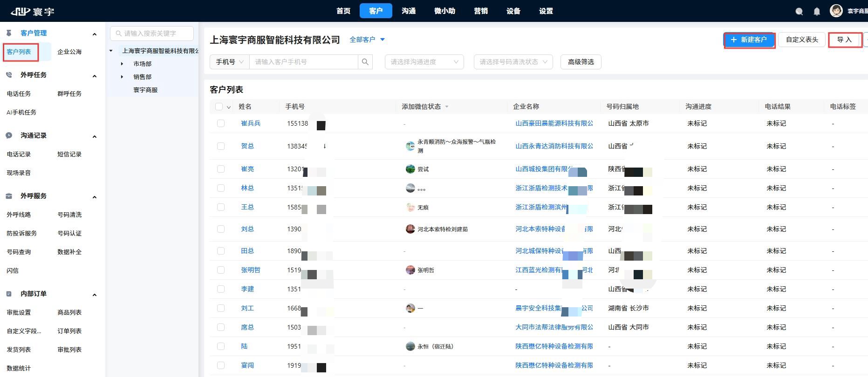868x377 pixels.
Task: Click WeChat avatar next to 尝试
Action: pos(410,169)
